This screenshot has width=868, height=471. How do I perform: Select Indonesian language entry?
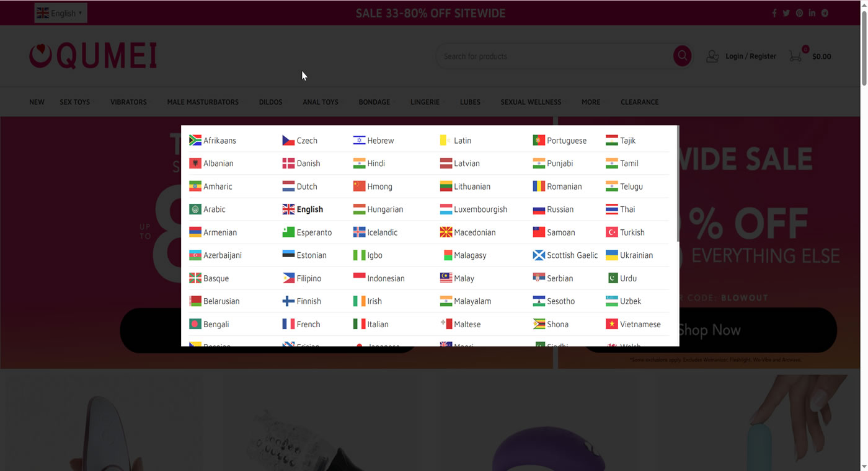click(x=379, y=278)
